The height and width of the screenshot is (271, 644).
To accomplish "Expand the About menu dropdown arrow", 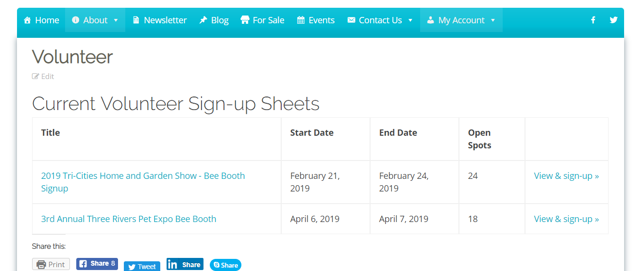I will tap(116, 20).
